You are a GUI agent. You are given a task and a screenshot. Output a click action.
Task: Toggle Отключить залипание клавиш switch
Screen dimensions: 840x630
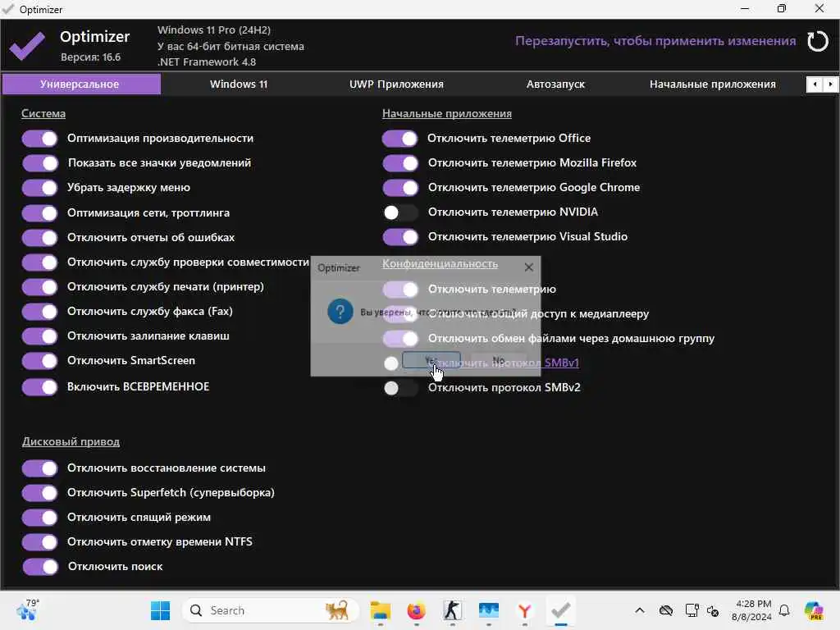click(39, 336)
